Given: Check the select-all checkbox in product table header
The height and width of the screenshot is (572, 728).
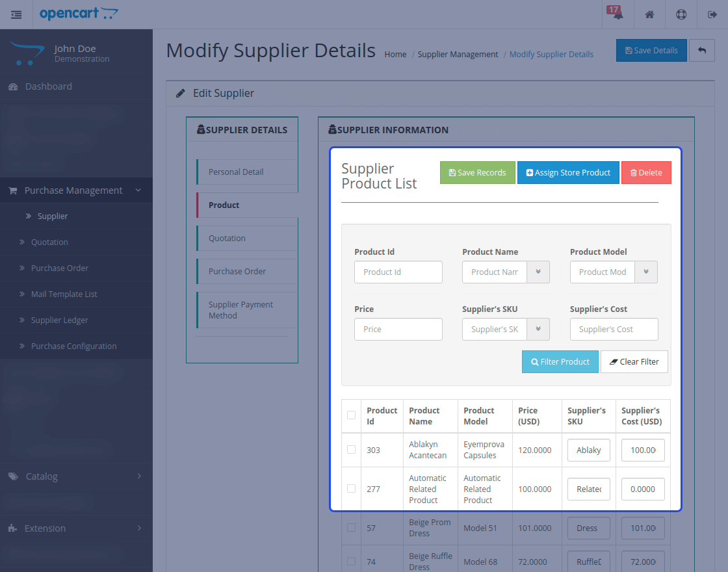Looking at the screenshot, I should (352, 415).
